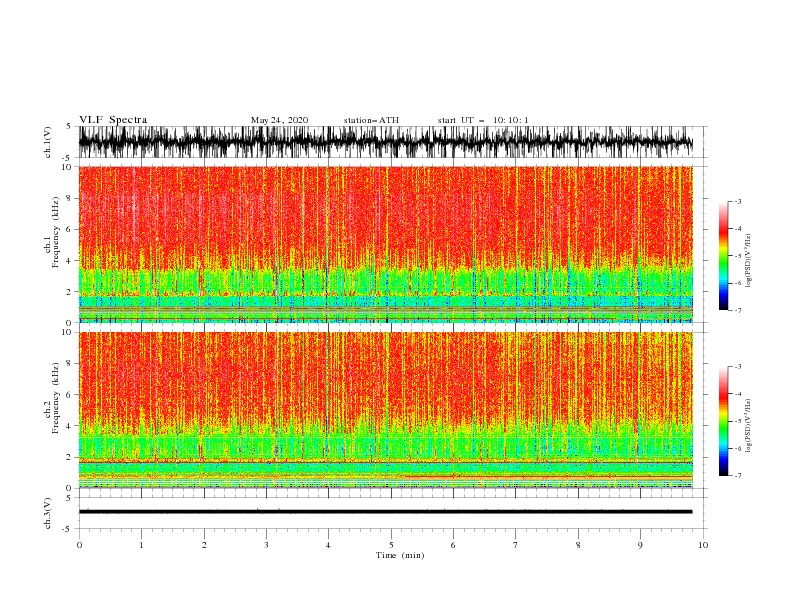The width and height of the screenshot is (792, 612).
Task: Click the ch.2 log(PSD) color bar label
Action: [x=748, y=426]
